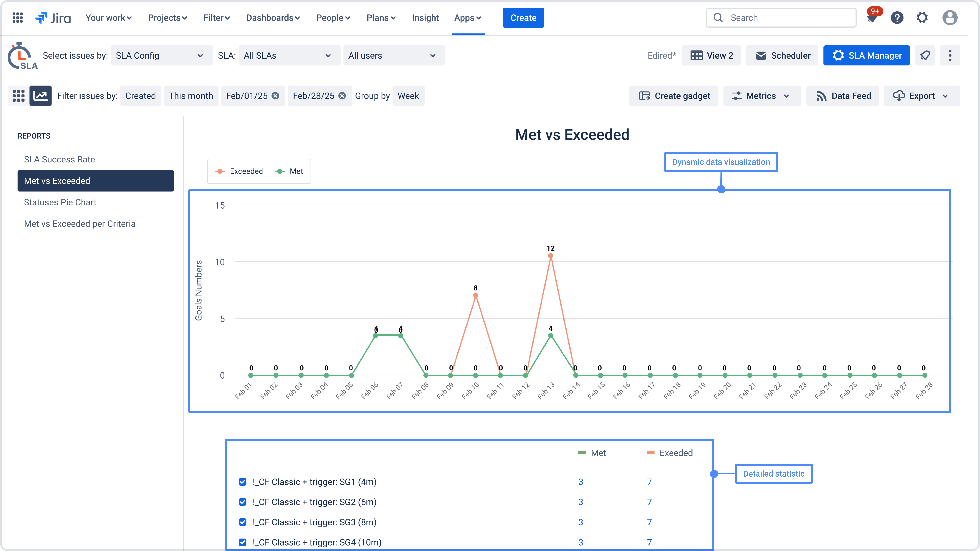Open the vertical three-dot more menu

pyautogui.click(x=950, y=55)
